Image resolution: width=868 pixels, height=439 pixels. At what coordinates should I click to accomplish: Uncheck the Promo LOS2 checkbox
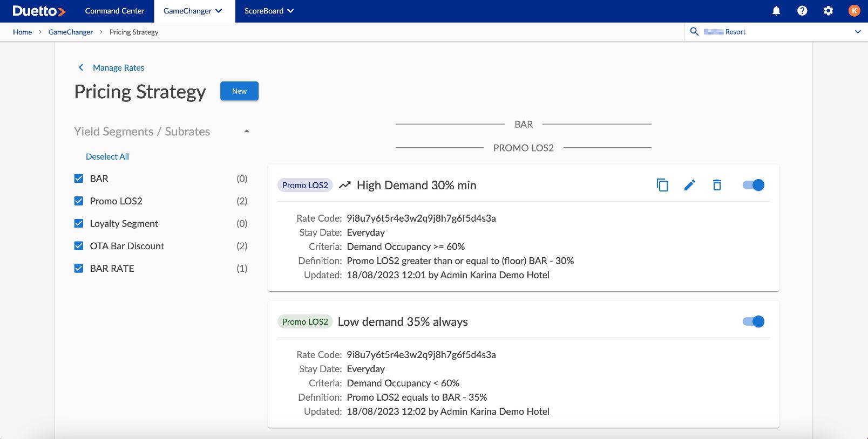[79, 201]
